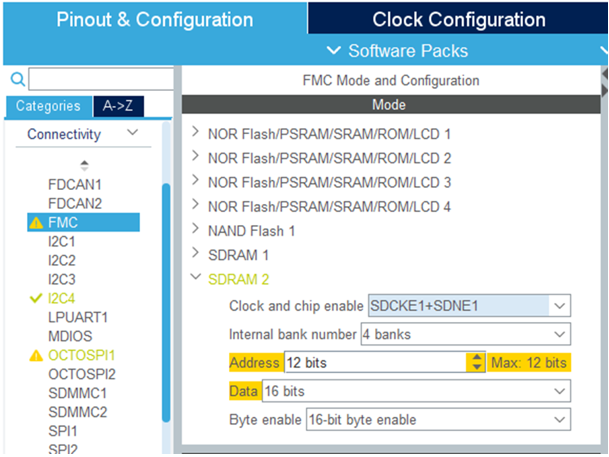The height and width of the screenshot is (457, 609).
Task: Switch to the A->Z tab
Action: tap(120, 106)
